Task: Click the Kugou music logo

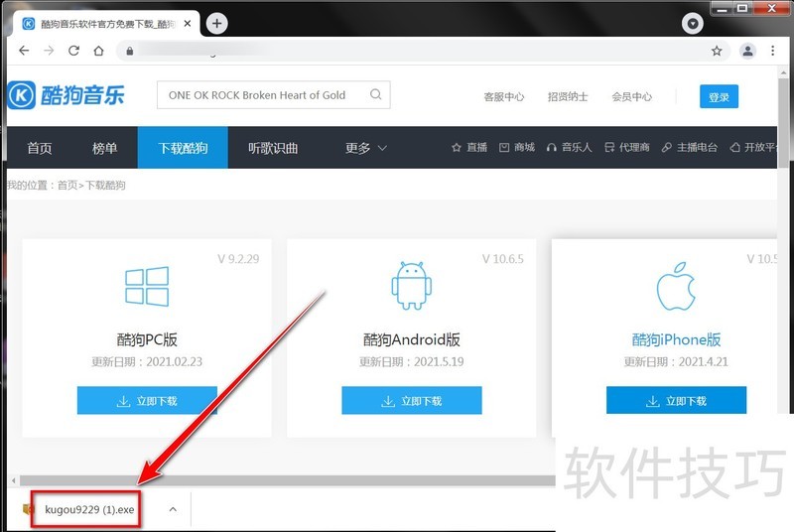Action: (66, 94)
